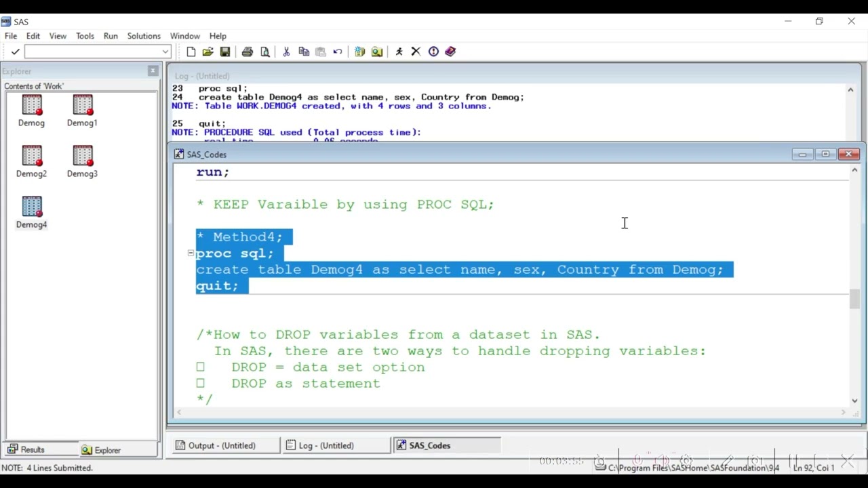Click the Open file toolbar icon
This screenshot has width=868, height=488.
(208, 52)
